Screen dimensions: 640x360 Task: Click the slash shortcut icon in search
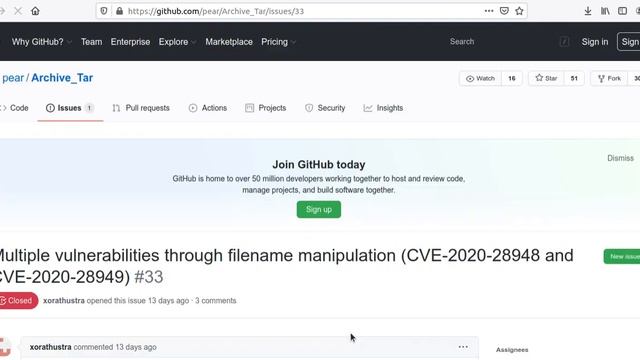pyautogui.click(x=564, y=42)
